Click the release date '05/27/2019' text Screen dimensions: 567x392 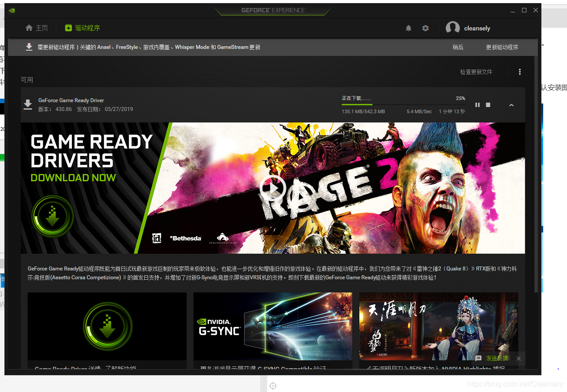pyautogui.click(x=119, y=109)
